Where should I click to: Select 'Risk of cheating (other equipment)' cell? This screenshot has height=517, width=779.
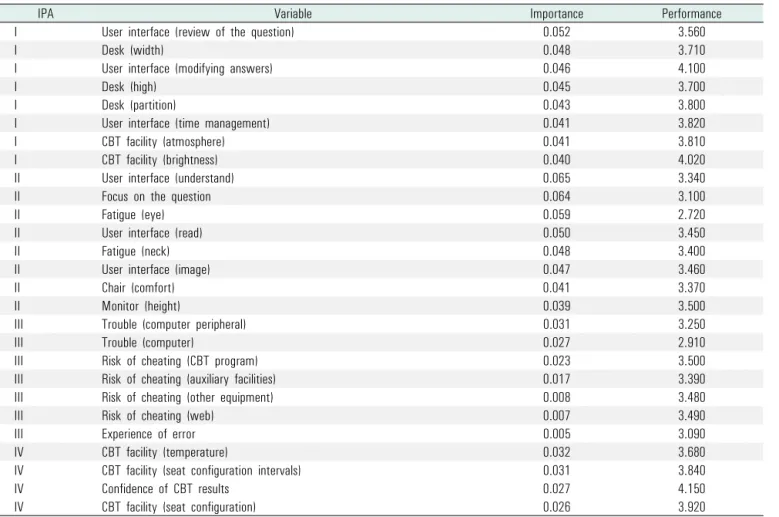[x=187, y=398]
